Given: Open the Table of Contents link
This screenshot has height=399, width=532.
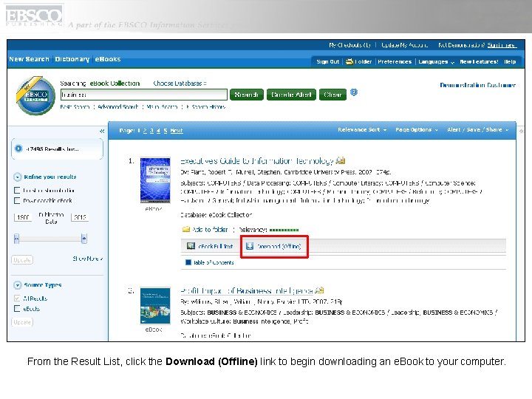Looking at the screenshot, I should tap(214, 262).
